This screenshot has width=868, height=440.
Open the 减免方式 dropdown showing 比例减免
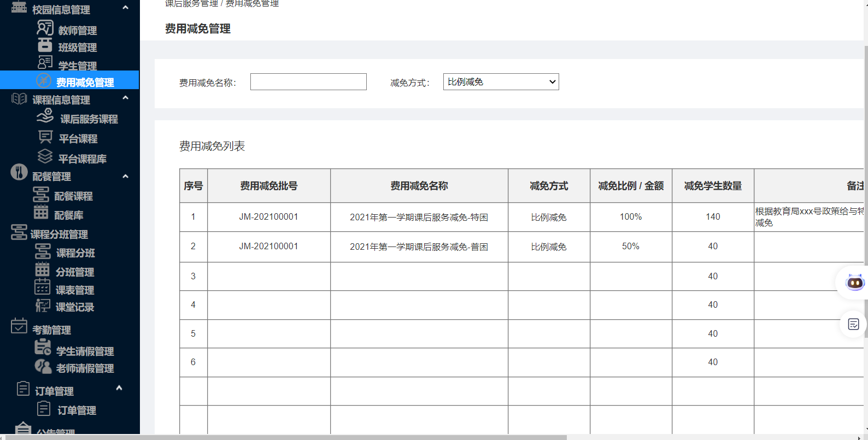tap(501, 82)
